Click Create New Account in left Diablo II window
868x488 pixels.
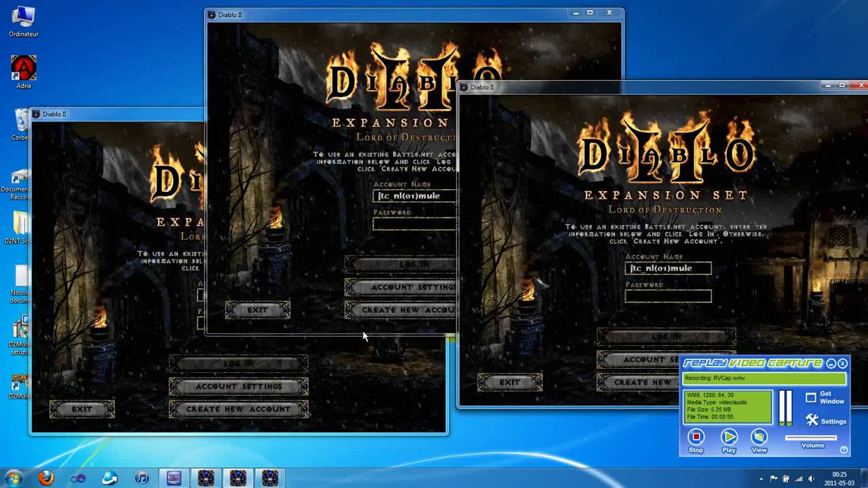pyautogui.click(x=239, y=409)
